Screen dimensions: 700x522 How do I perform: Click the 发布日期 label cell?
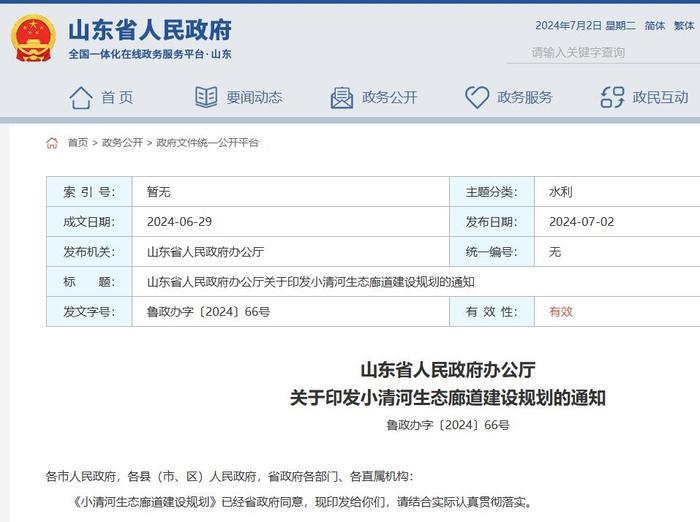point(492,222)
